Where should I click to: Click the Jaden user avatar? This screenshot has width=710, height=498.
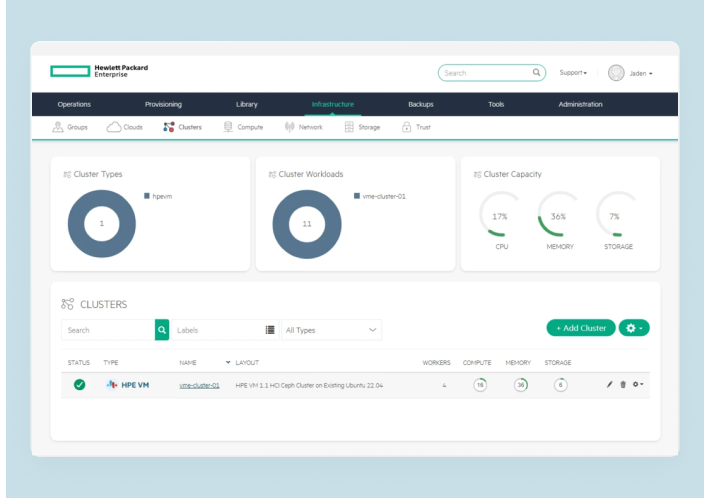click(616, 73)
